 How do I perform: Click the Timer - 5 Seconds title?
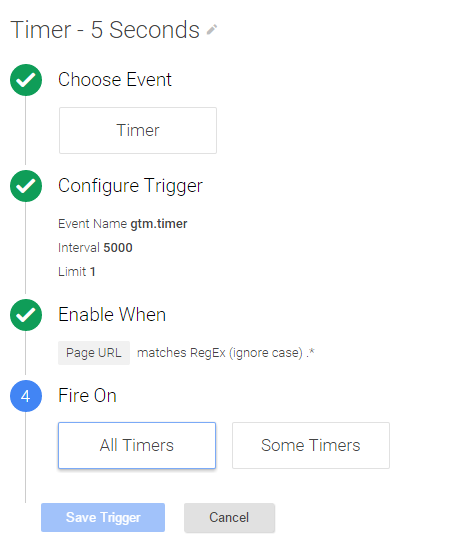pos(105,30)
